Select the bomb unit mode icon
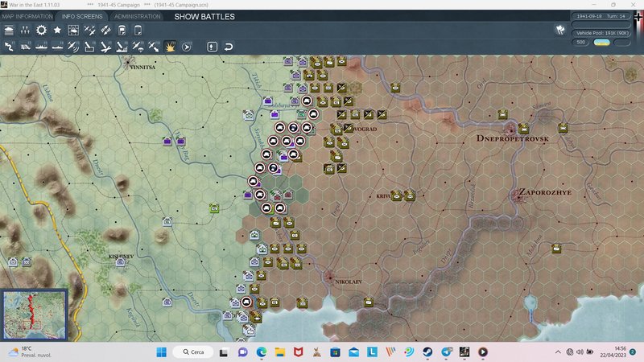The image size is (644, 362). click(x=89, y=47)
